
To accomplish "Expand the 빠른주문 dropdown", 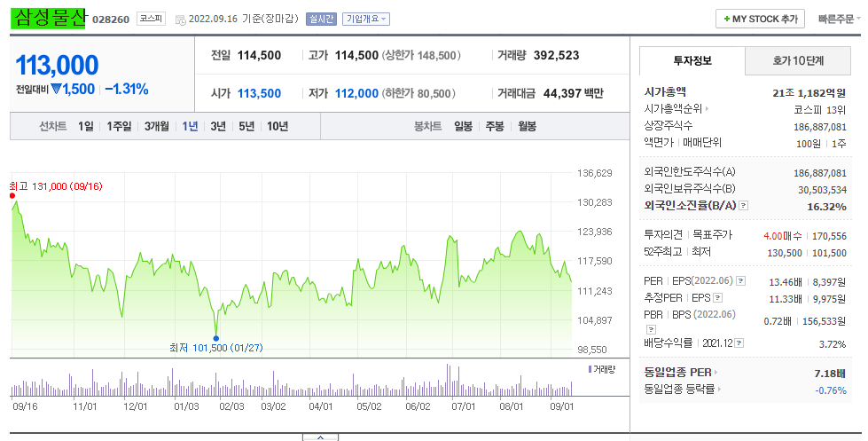I will pyautogui.click(x=840, y=19).
